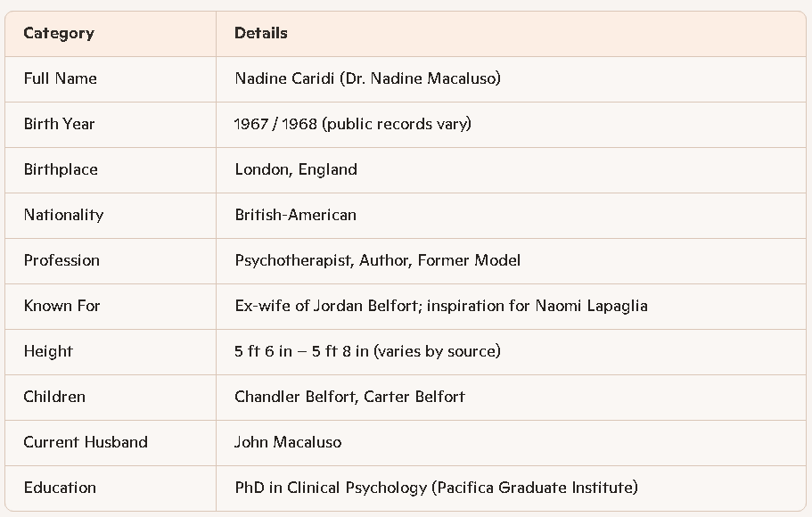This screenshot has height=517, width=812.
Task: Select the Full Name label cell
Action: [61, 78]
